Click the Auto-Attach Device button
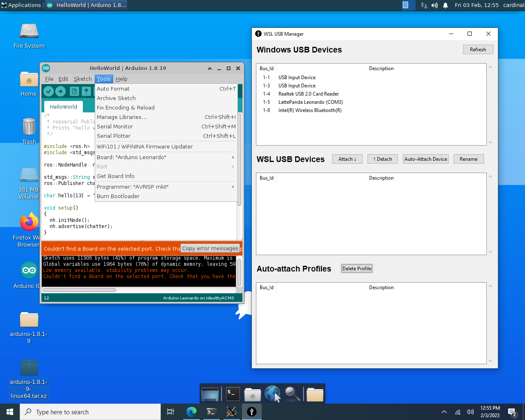This screenshot has width=525, height=420. point(425,159)
